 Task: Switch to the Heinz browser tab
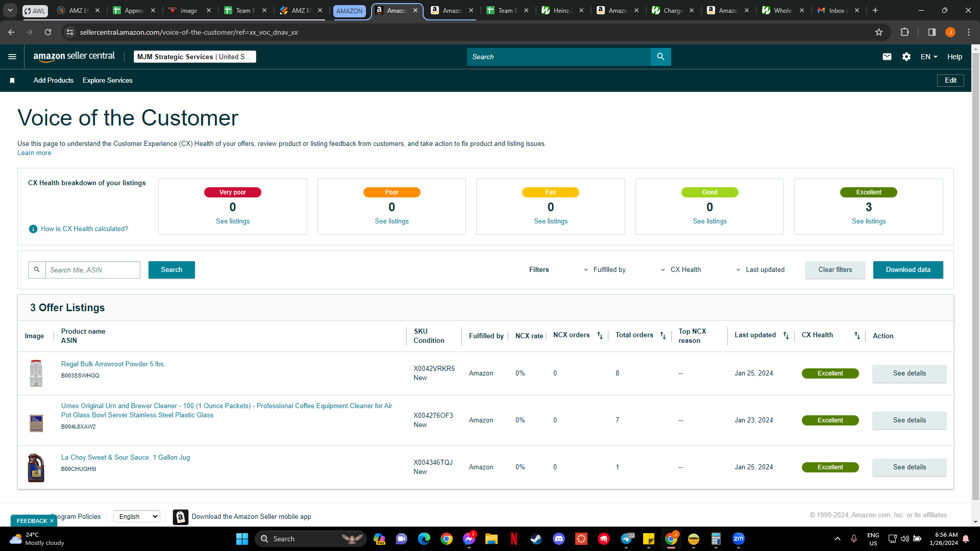(561, 10)
